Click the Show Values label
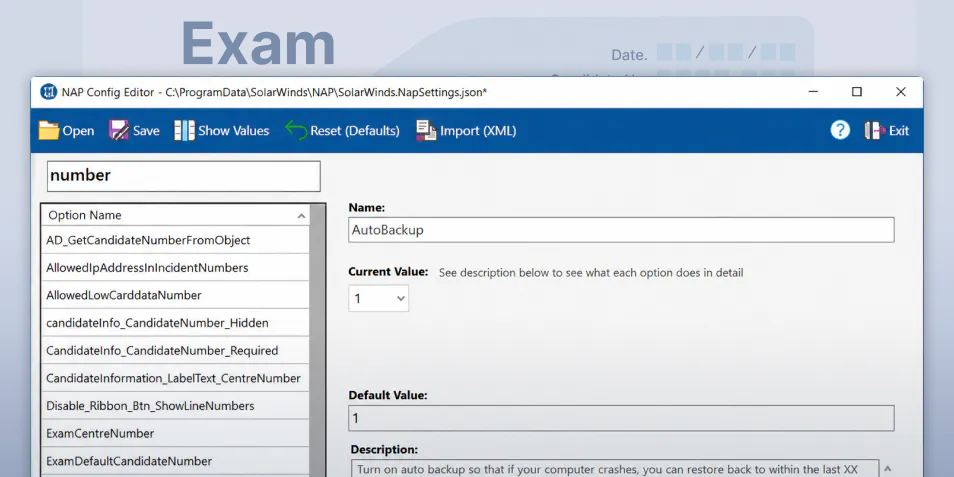This screenshot has width=954, height=477. click(x=234, y=131)
